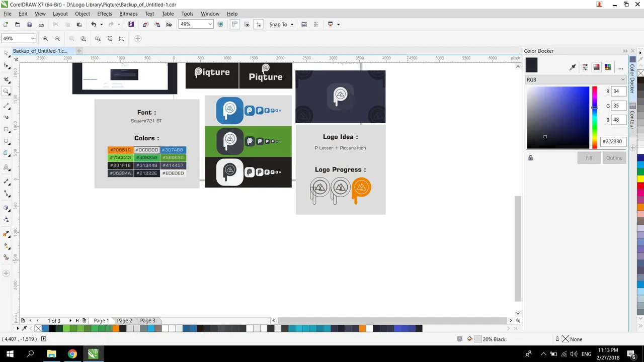Switch to color palettes view
This screenshot has height=362, width=644.
(608, 67)
